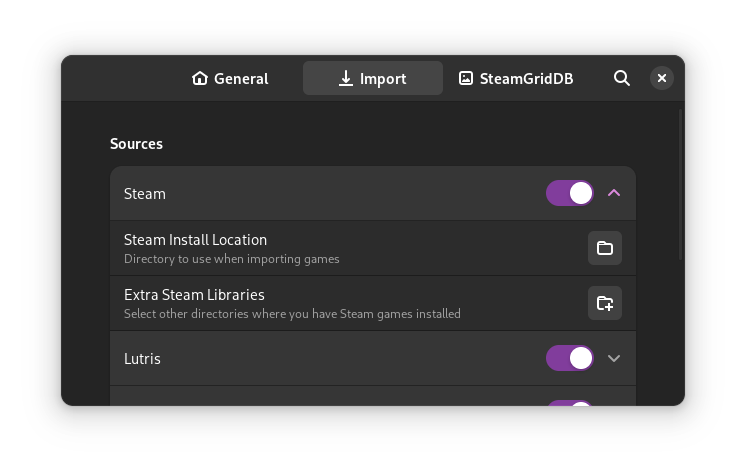The image size is (746, 473).
Task: Select the Import tab label
Action: coord(383,78)
